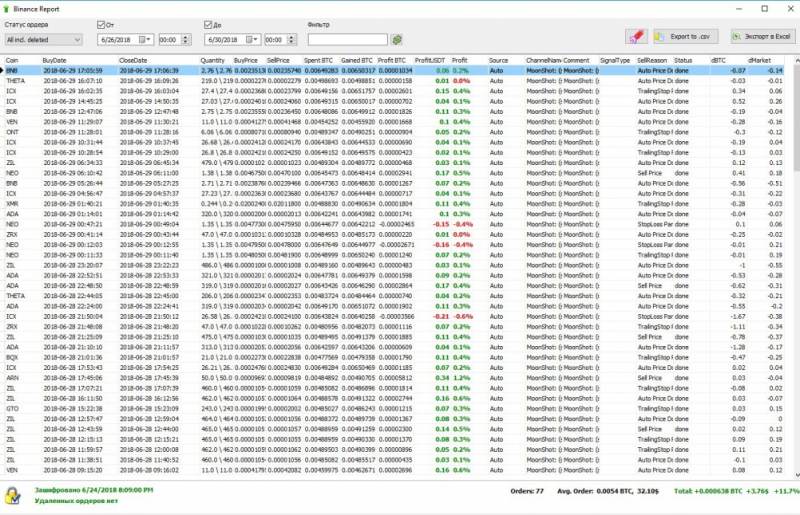Click the filter apply icon next to filter field
Image resolution: width=800 pixels, height=515 pixels.
(x=397, y=40)
